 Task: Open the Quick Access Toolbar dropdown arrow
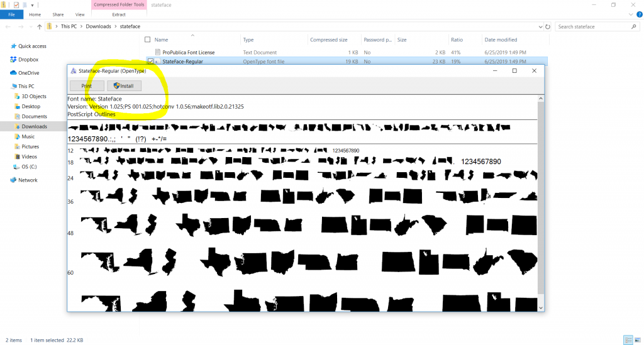point(32,5)
